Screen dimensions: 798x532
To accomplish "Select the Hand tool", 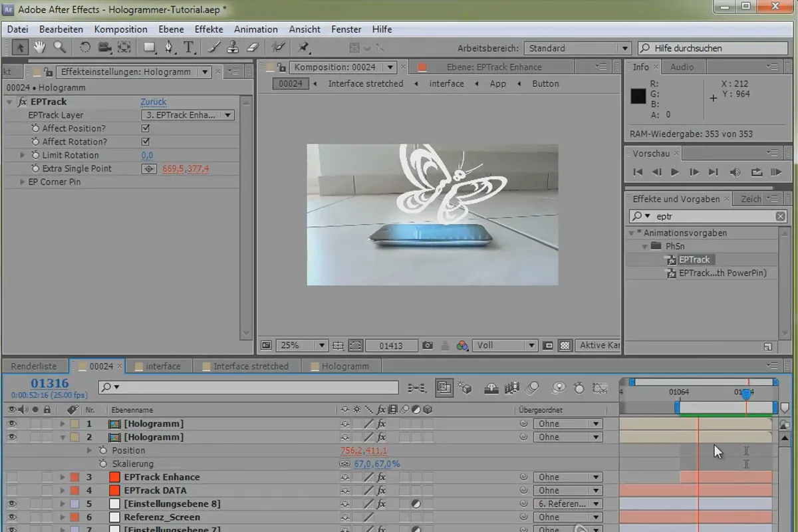I will 39,47.
